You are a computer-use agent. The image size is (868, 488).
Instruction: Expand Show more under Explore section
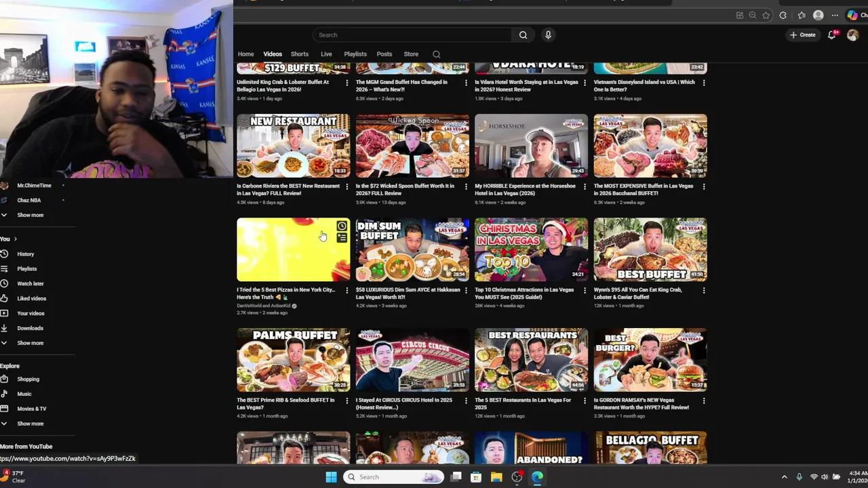[30, 424]
